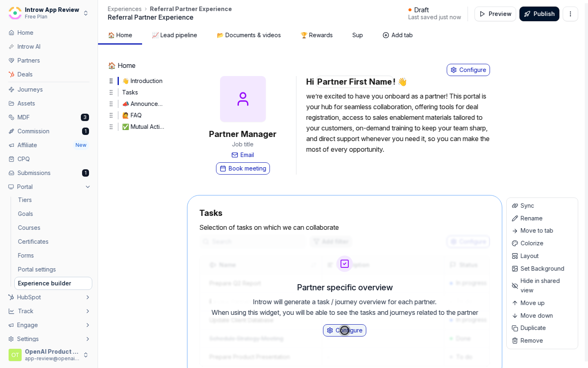Click the Commission link icon
The width and height of the screenshot is (588, 368).
pos(11,131)
